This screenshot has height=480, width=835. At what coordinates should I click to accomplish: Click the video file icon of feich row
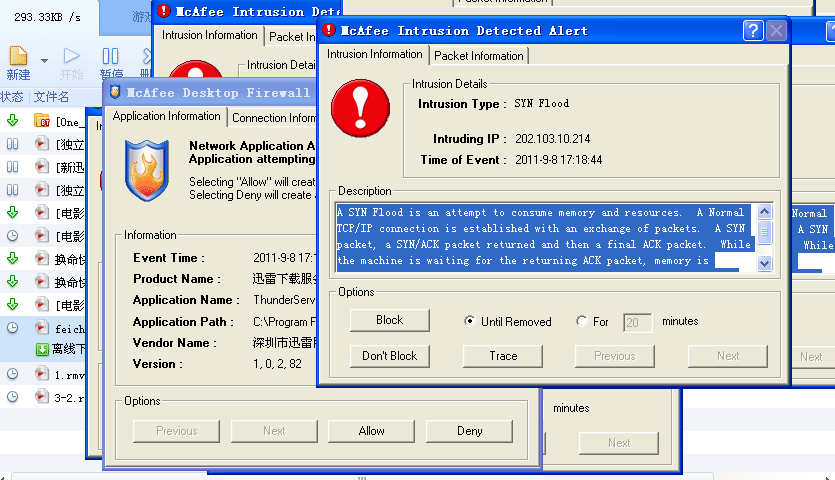pos(42,327)
